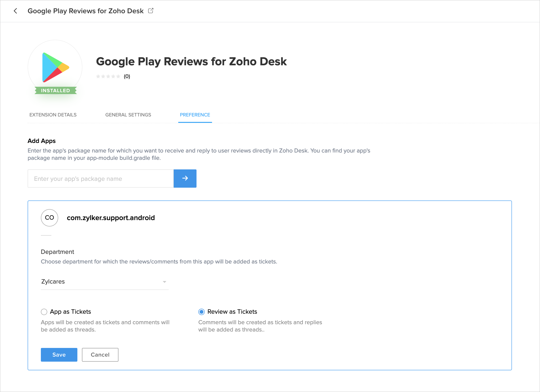Switch to General Settings tab

pyautogui.click(x=128, y=115)
